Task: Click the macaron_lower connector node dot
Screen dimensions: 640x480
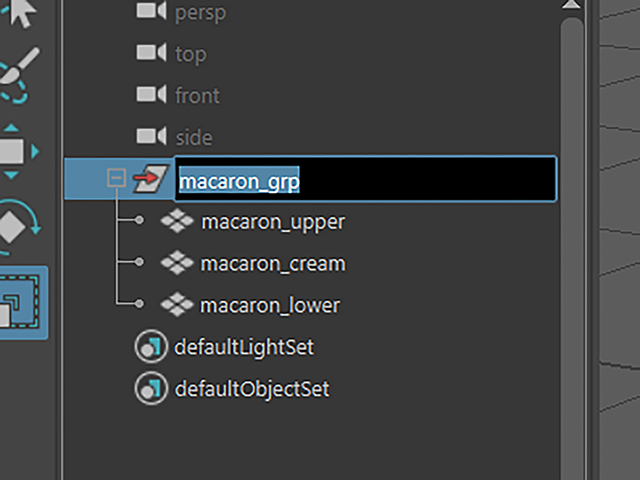Action: 139,304
